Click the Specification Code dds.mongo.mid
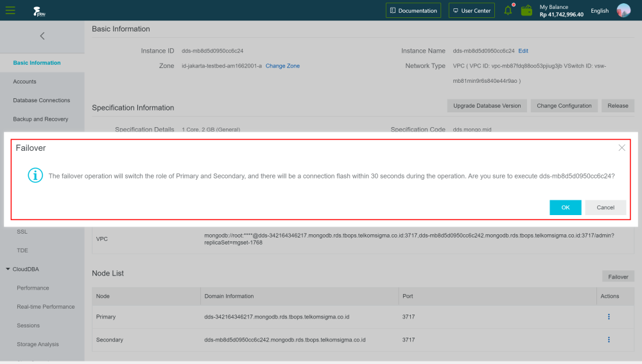 (x=472, y=130)
